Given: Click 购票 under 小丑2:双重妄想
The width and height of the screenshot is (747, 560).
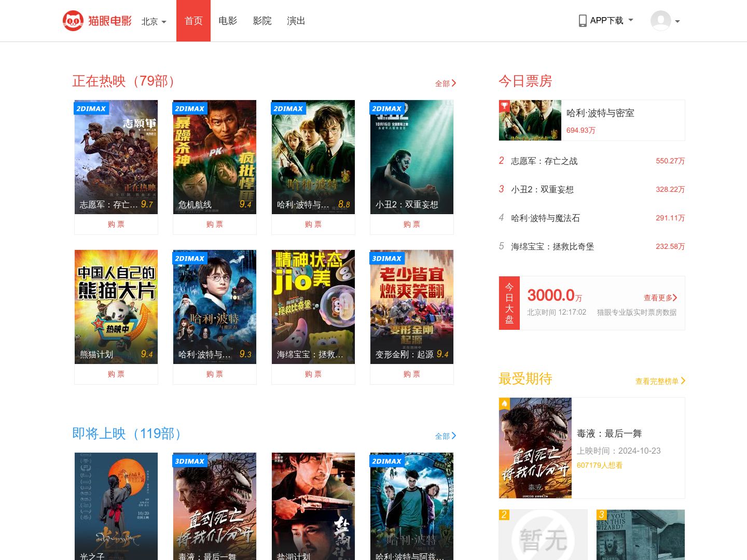Looking at the screenshot, I should pos(412,225).
